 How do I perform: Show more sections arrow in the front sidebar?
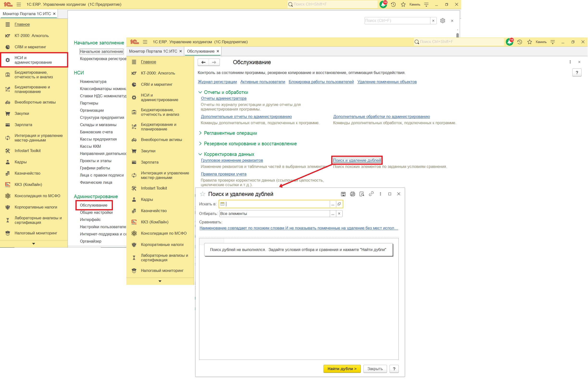(160, 281)
